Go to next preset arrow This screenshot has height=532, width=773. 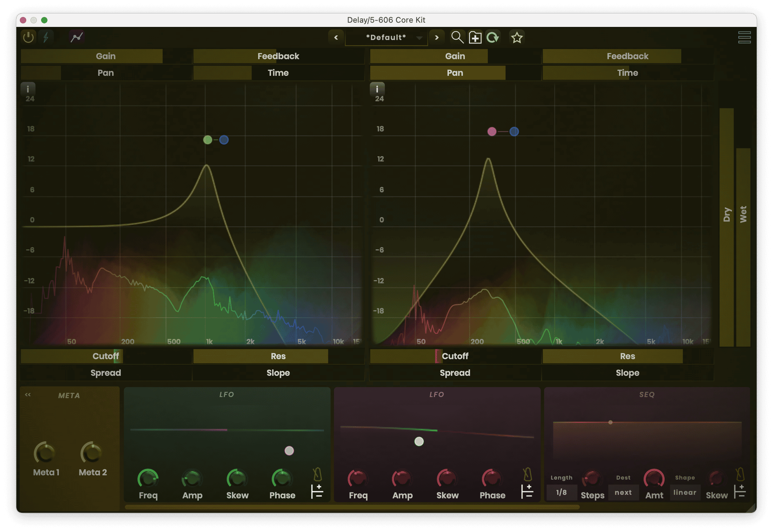coord(436,38)
